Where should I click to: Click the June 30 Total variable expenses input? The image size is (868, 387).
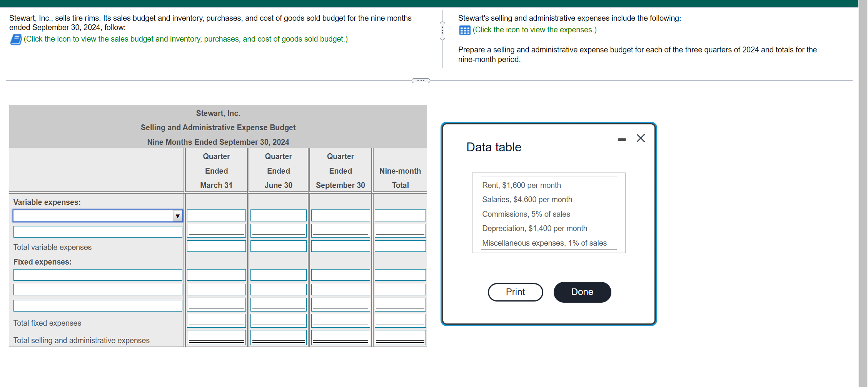point(278,246)
